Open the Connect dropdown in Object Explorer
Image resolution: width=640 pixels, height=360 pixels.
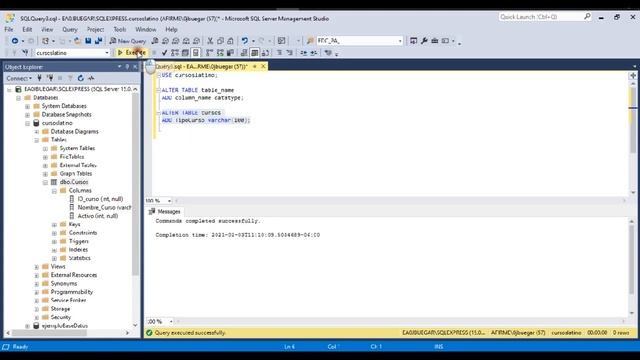point(19,78)
